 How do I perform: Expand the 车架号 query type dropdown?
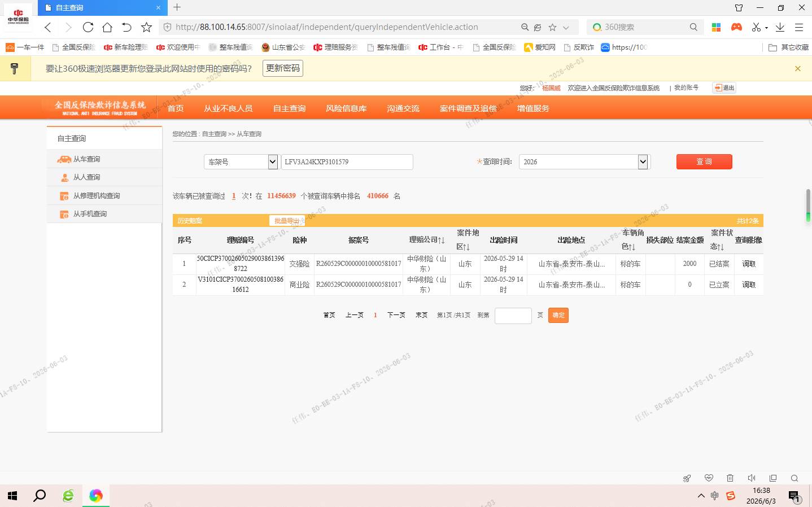[x=273, y=161]
